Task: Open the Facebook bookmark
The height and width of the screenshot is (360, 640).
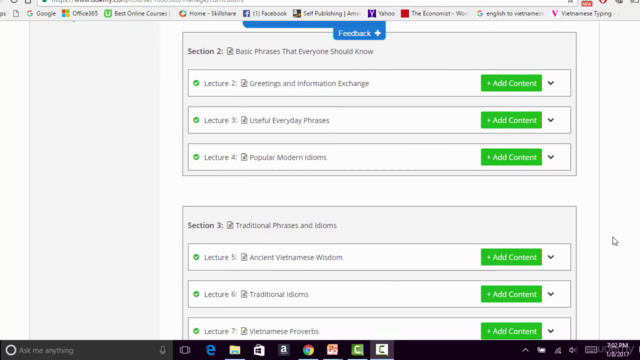Action: pos(265,13)
